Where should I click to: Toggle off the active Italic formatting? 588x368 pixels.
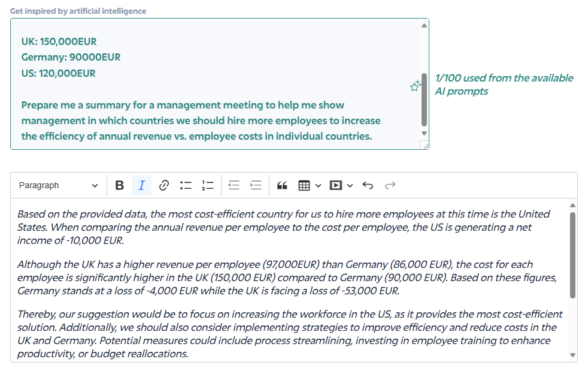tap(142, 185)
